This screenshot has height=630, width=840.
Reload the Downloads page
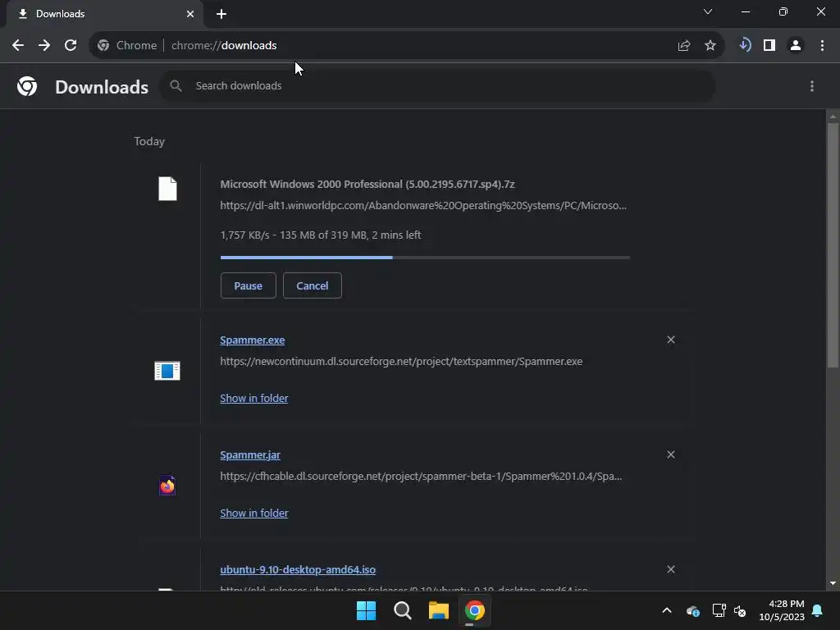click(x=71, y=46)
